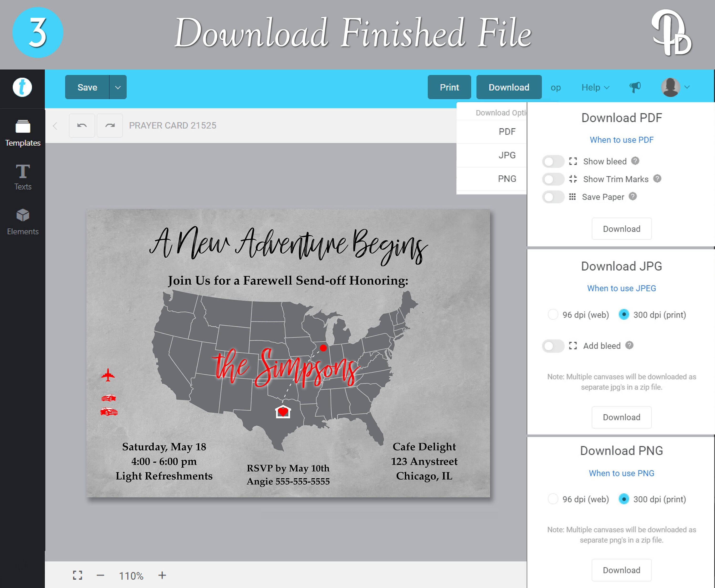Toggle the Show bleed switch
715x588 pixels.
click(553, 162)
